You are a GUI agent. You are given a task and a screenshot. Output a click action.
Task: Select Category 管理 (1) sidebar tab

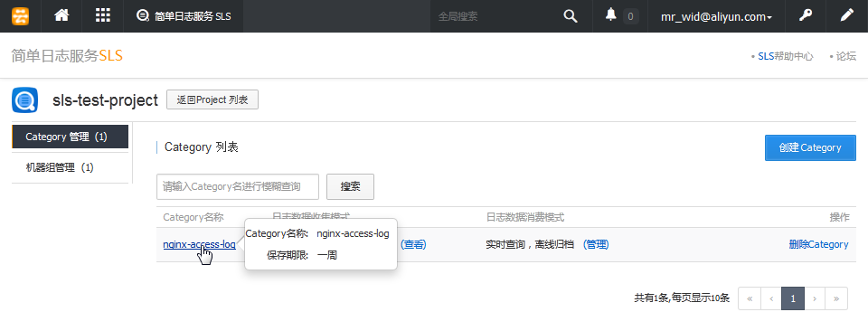(x=71, y=137)
